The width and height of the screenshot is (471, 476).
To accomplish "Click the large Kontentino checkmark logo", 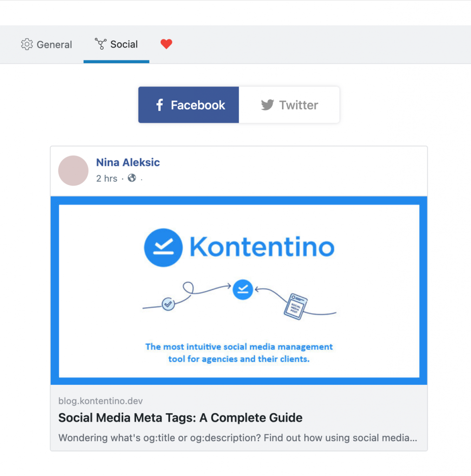I will point(163,247).
